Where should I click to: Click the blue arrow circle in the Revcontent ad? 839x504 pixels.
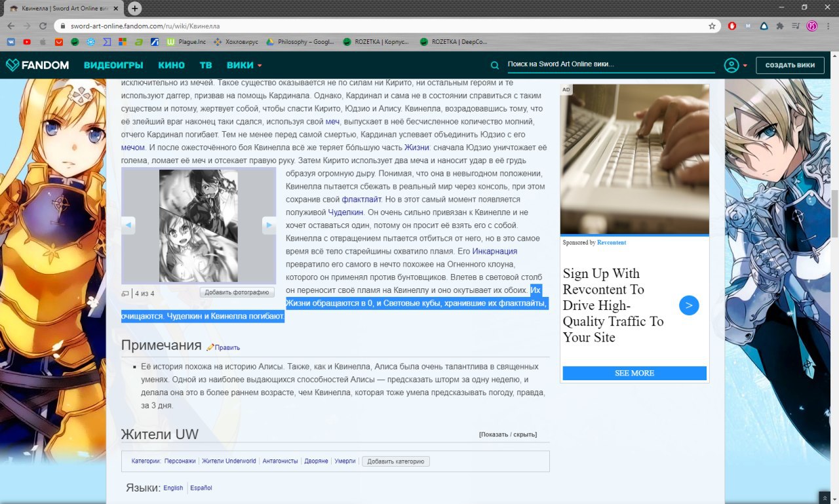tap(689, 305)
